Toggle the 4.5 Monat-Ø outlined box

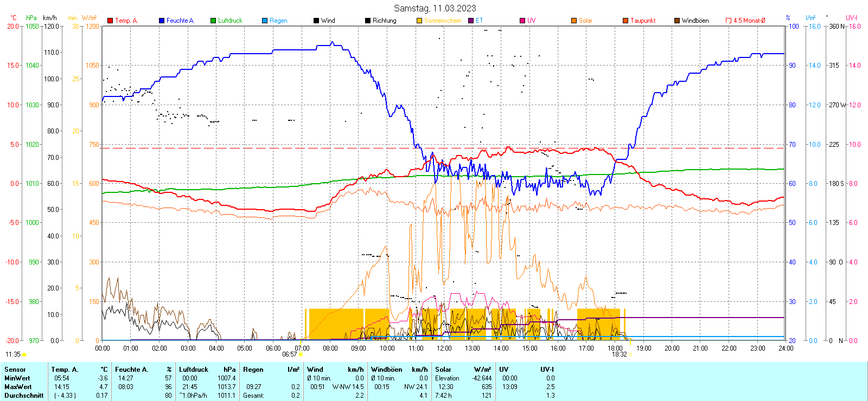[x=729, y=21]
